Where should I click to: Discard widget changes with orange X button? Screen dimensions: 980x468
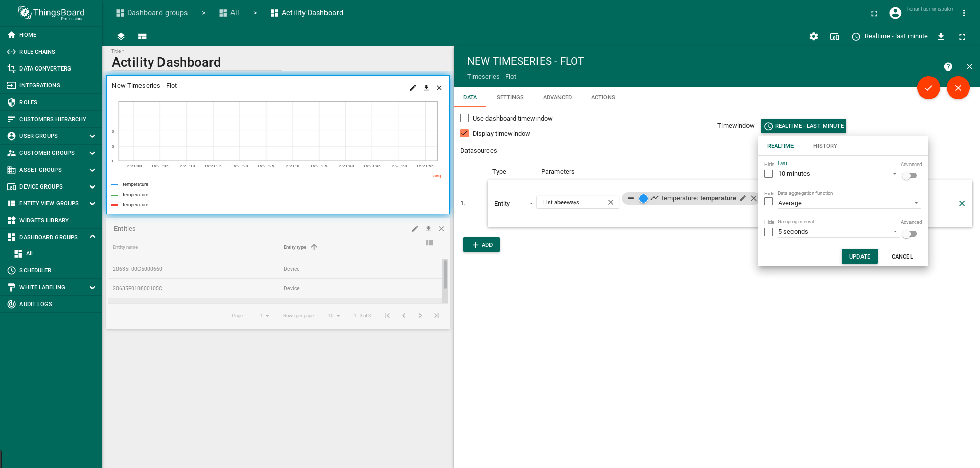click(x=958, y=88)
